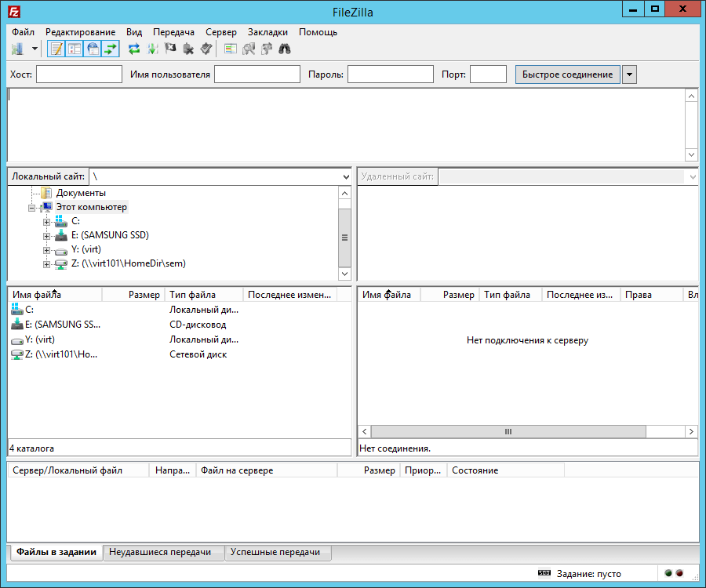706x588 pixels.
Task: Focus the Имя пользователя input field
Action: (x=257, y=74)
